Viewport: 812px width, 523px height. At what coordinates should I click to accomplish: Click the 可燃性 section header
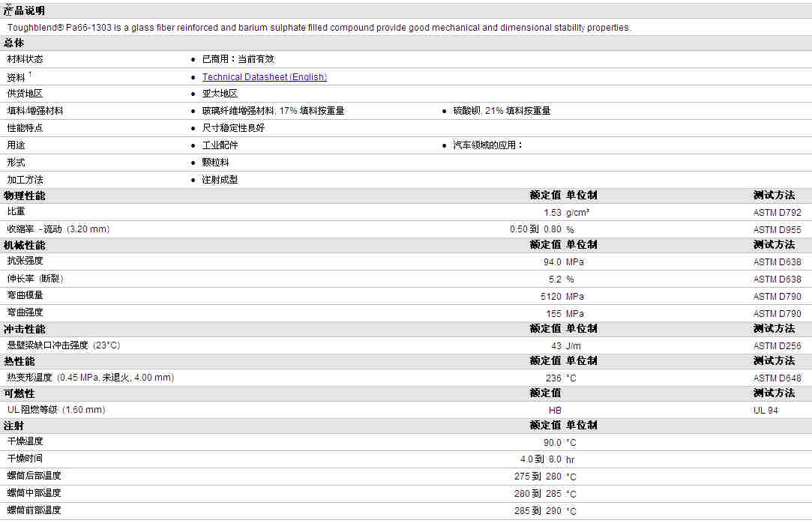19,393
